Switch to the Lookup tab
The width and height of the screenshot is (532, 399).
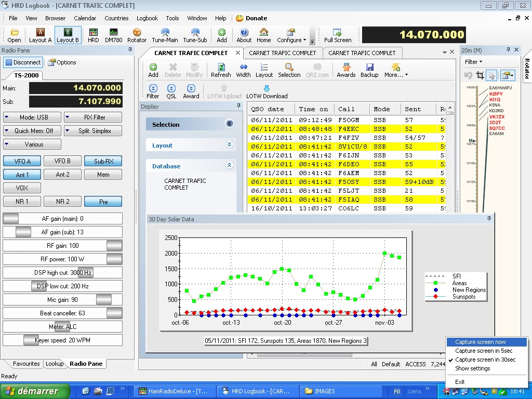tap(55, 364)
